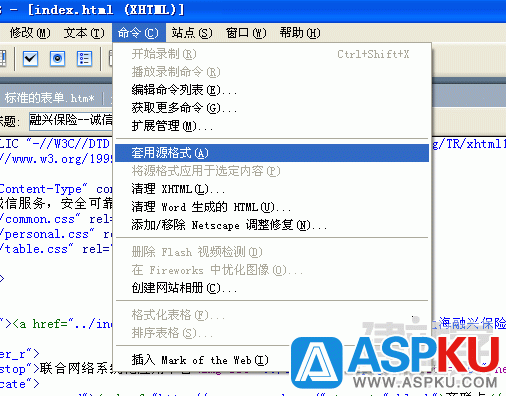Open the 文本(T) menu
The height and width of the screenshot is (396, 506).
coord(84,33)
